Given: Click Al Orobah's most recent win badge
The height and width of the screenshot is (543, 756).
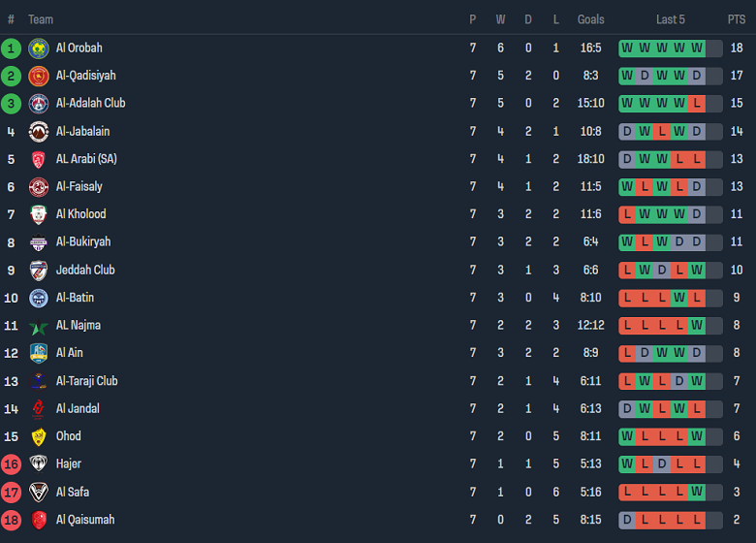Looking at the screenshot, I should 697,48.
